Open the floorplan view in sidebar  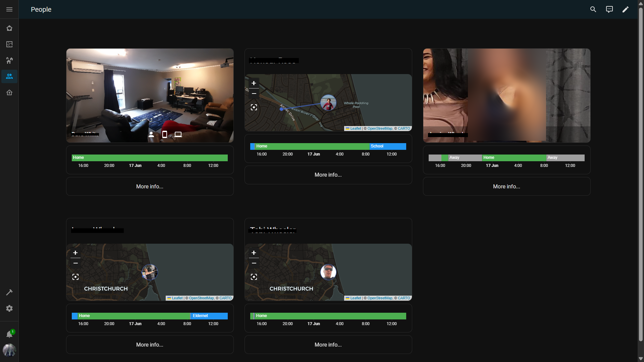(x=9, y=44)
